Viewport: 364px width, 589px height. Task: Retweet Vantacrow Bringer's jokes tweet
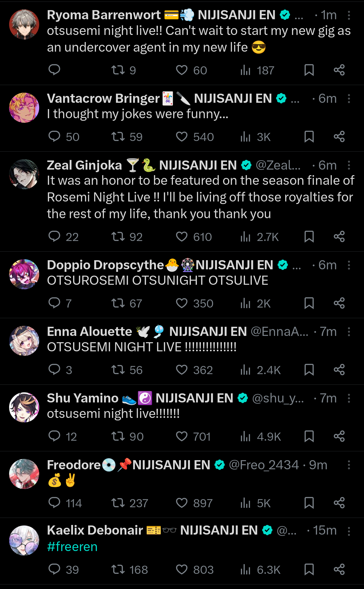118,137
